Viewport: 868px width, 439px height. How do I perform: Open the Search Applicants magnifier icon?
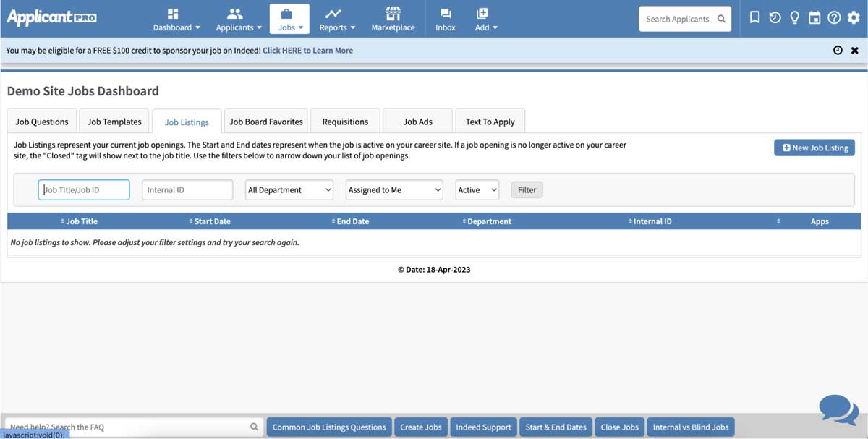click(720, 18)
